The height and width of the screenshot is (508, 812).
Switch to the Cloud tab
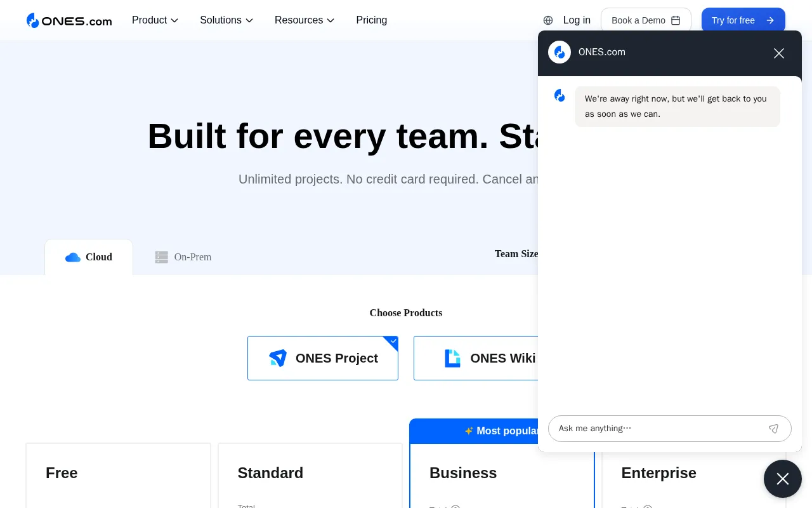pos(89,257)
